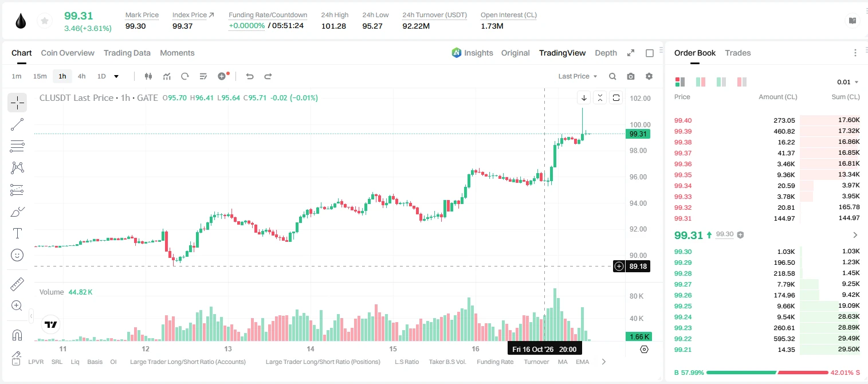The image size is (868, 384).
Task: Show only sell orders in order book
Action: tap(741, 82)
